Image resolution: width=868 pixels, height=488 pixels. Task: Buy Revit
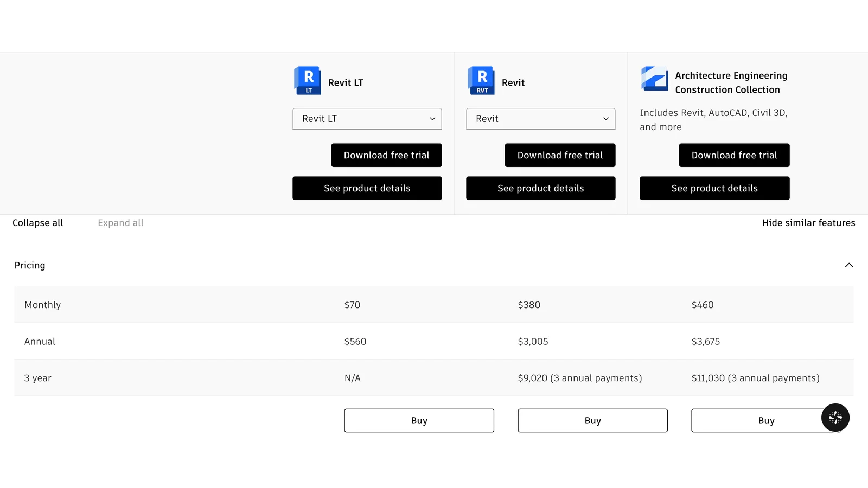(x=593, y=421)
